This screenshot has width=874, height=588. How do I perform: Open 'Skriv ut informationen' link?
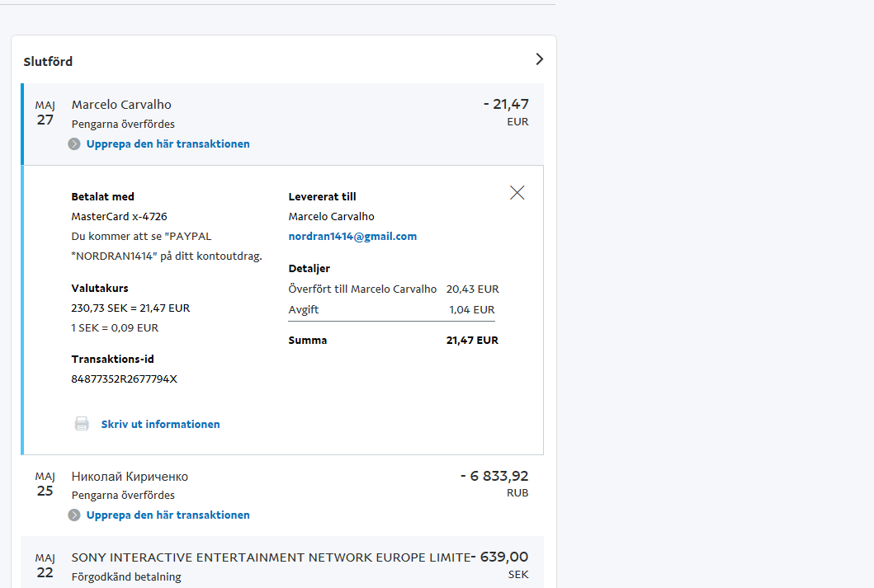click(x=160, y=424)
